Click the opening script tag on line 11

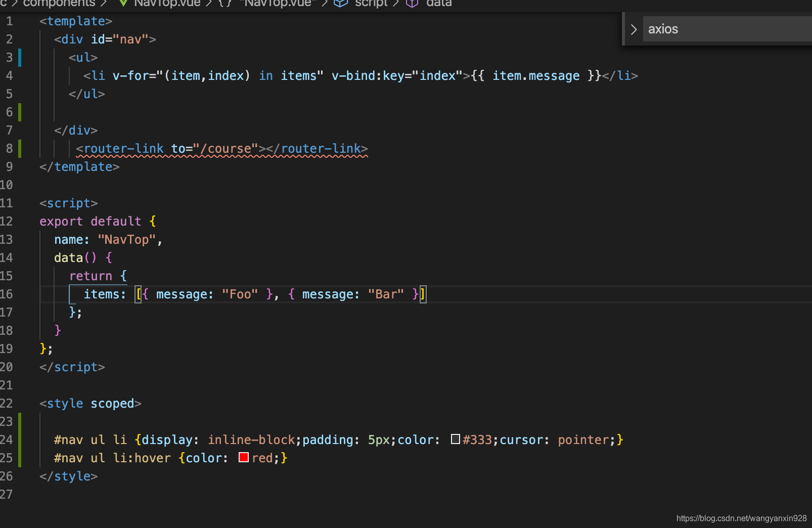(68, 203)
